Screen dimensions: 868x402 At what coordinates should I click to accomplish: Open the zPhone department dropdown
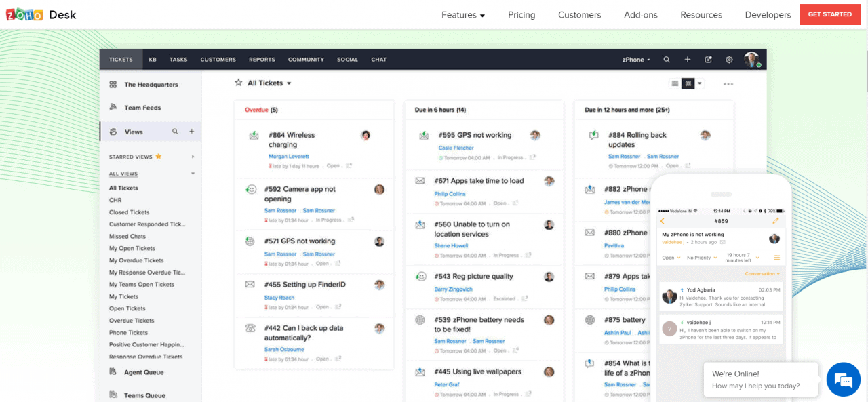click(x=636, y=60)
